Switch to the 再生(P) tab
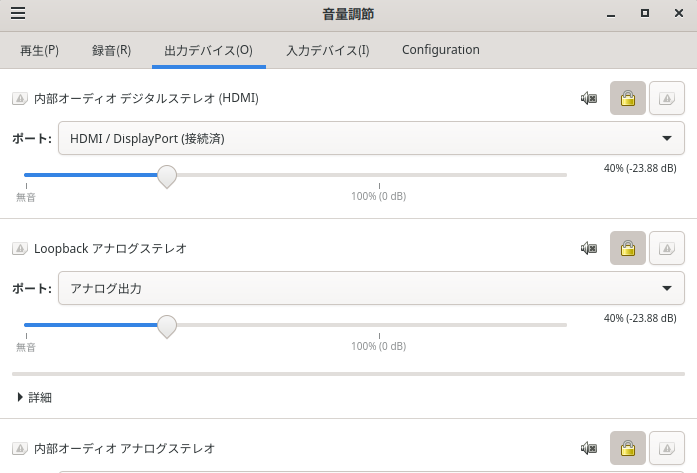This screenshot has height=473, width=697. click(x=40, y=50)
